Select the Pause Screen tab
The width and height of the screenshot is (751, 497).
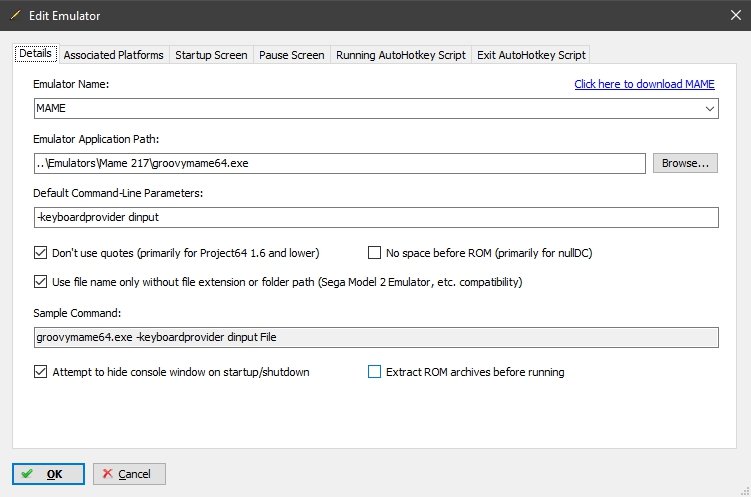pyautogui.click(x=291, y=55)
